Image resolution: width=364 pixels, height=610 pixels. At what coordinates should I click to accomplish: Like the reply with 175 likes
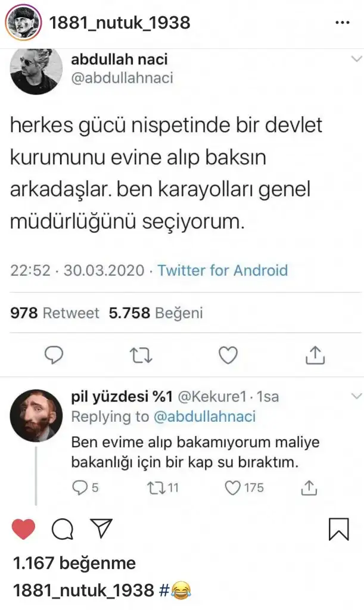232,488
